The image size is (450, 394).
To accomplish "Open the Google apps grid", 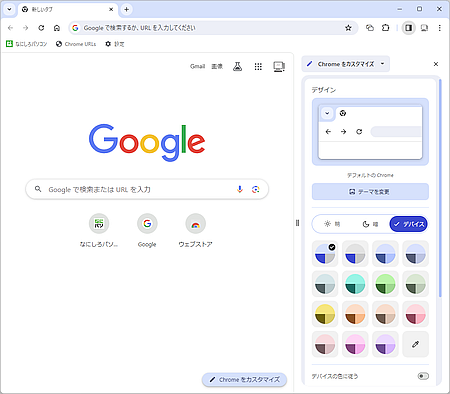I will pyautogui.click(x=258, y=66).
